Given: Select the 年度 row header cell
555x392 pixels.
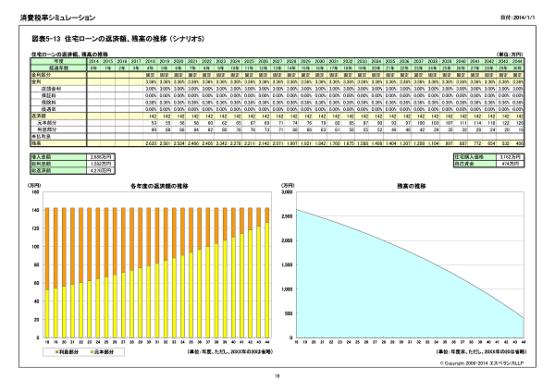Looking at the screenshot, I should pos(57,62).
